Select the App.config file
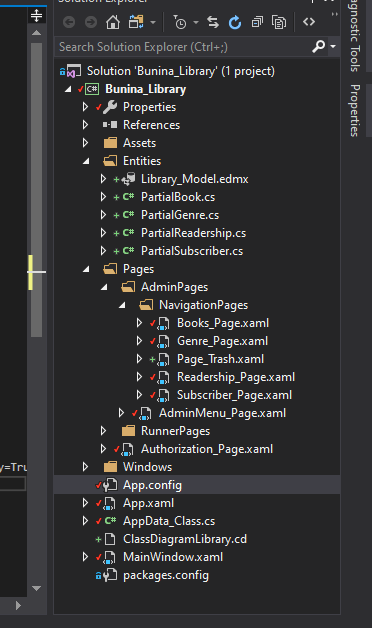Viewport: 372px width, 628px height. pyautogui.click(x=152, y=485)
